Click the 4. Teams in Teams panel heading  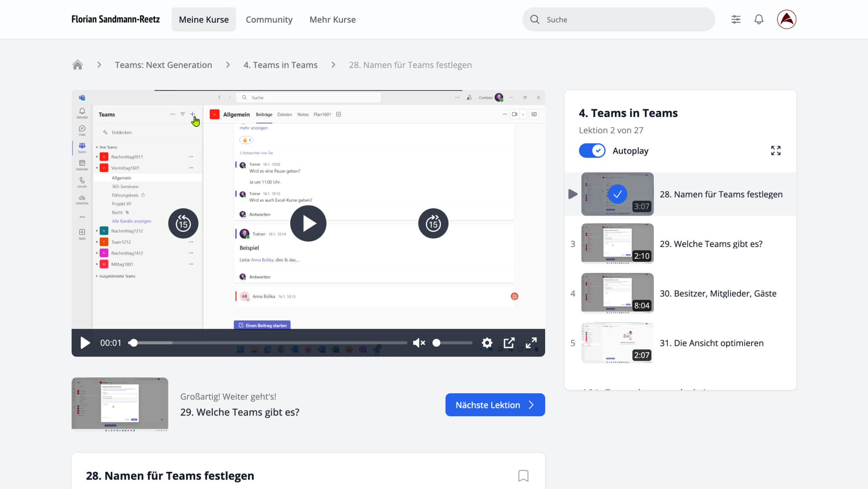[x=628, y=113]
